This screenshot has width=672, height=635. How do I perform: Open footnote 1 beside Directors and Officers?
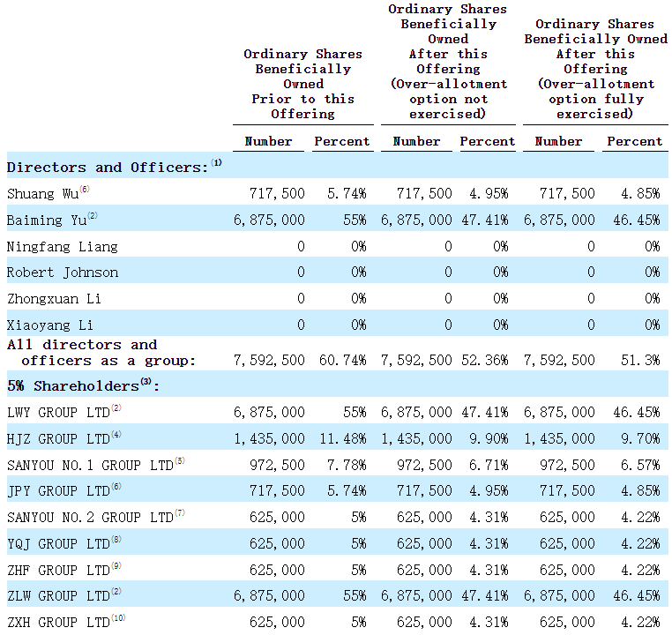click(x=217, y=163)
